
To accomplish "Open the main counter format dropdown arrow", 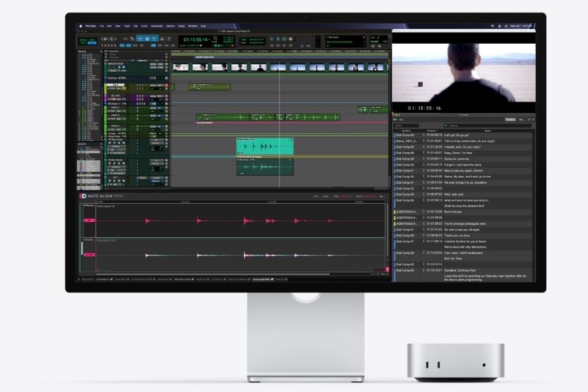I will coord(210,39).
